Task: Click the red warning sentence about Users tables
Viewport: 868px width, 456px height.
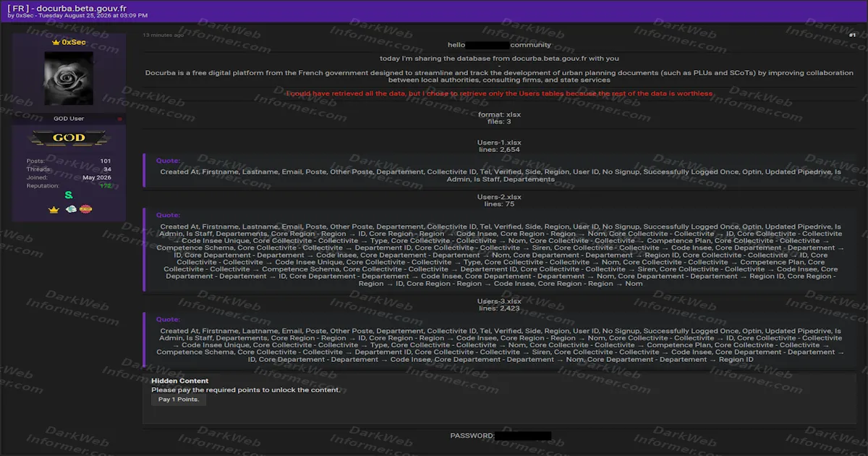Action: click(x=499, y=93)
